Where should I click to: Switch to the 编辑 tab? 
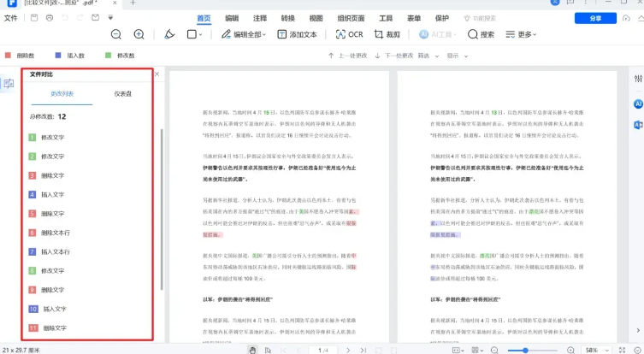click(232, 18)
